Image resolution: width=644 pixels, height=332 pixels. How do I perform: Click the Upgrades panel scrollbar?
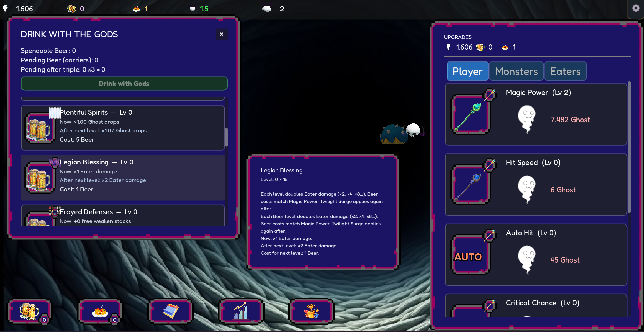[629, 147]
